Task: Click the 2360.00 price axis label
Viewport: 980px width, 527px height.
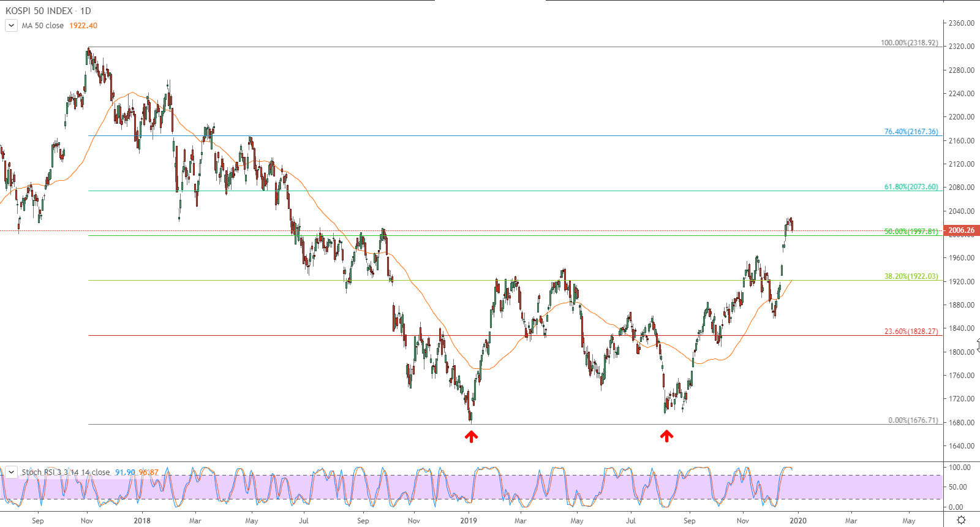Action: 962,23
